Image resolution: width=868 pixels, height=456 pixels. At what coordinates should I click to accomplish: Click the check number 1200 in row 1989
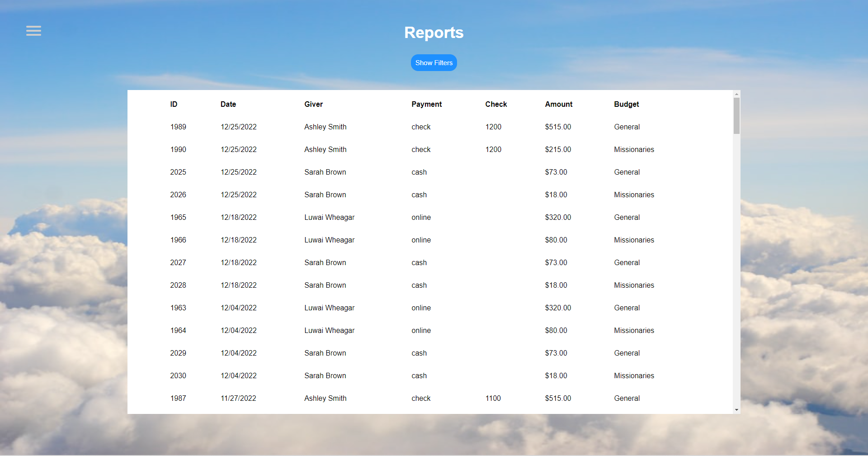pyautogui.click(x=493, y=127)
